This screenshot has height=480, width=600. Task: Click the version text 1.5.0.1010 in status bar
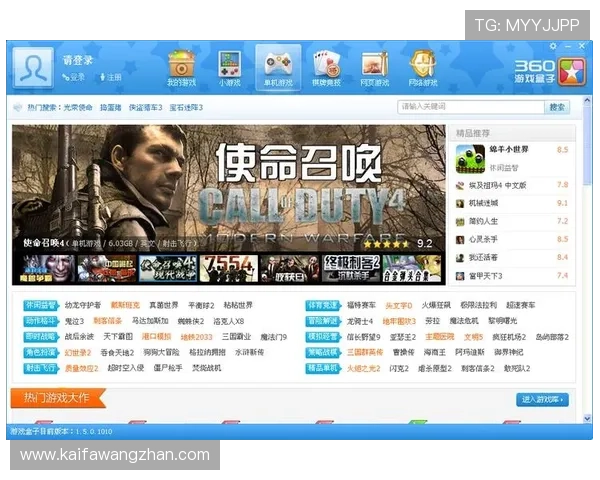(94, 432)
